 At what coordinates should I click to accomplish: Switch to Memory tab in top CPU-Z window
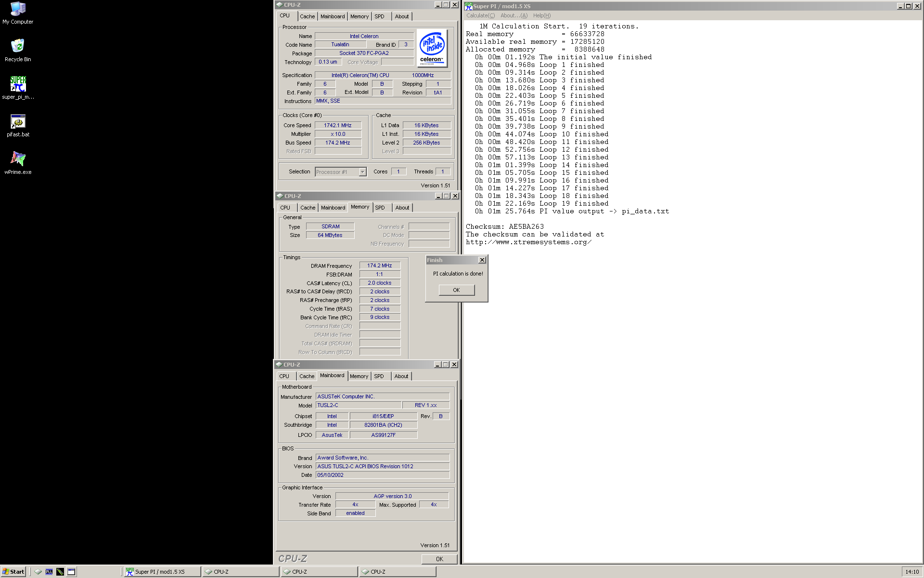click(x=359, y=16)
